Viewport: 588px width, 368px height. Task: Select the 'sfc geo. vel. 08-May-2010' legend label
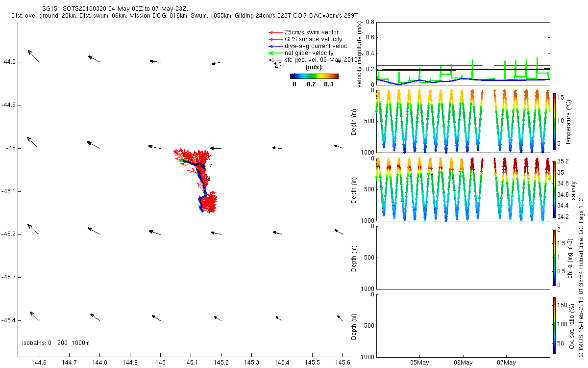pos(321,60)
